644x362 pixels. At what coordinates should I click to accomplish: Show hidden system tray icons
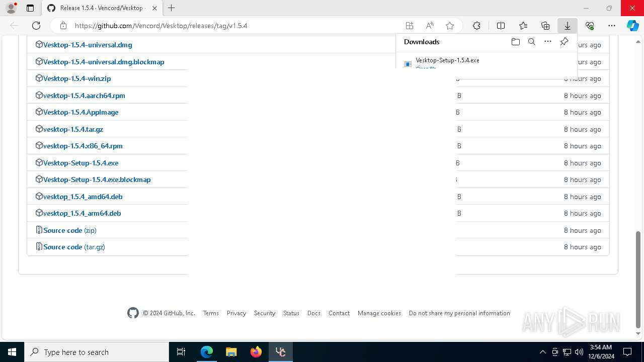[543, 352]
